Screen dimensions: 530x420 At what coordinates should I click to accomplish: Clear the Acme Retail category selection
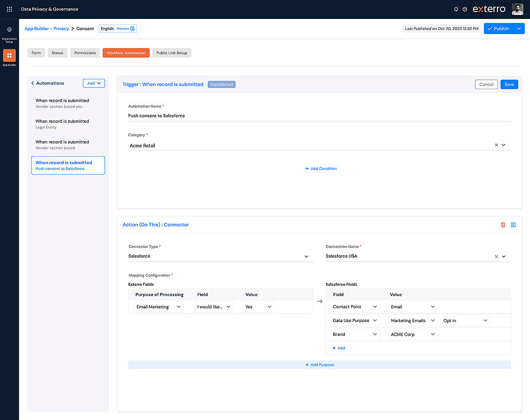pos(496,145)
